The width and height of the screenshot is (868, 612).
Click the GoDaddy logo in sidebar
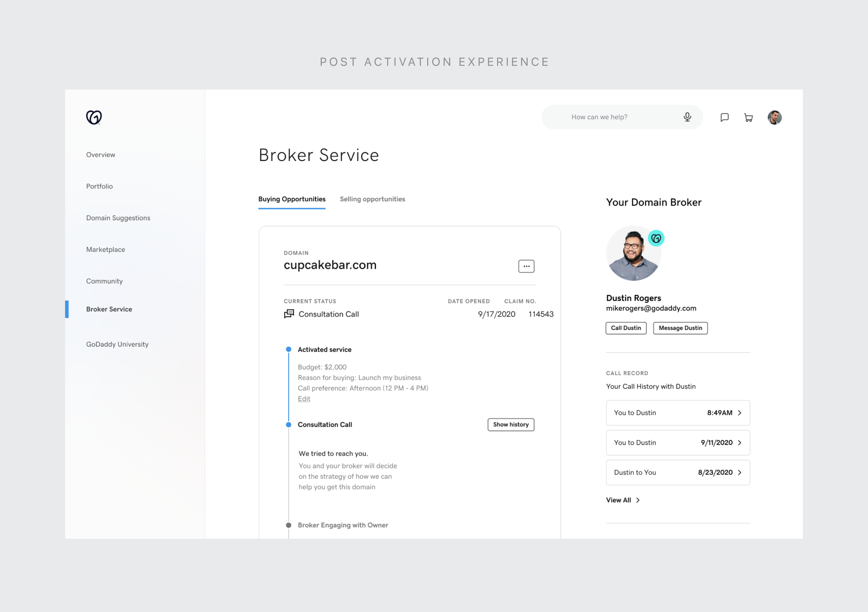pos(94,117)
